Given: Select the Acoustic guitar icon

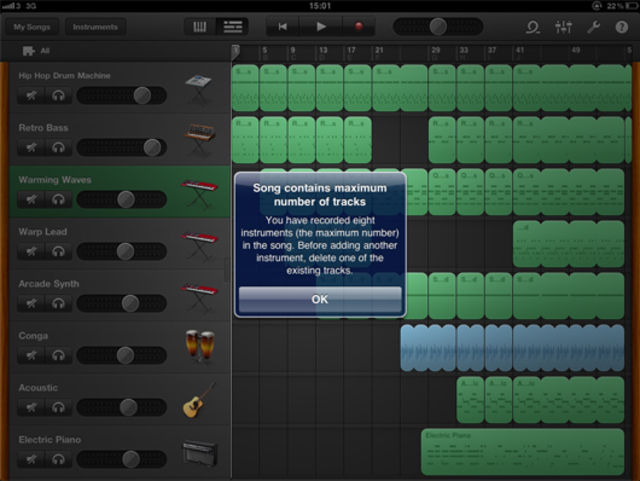Looking at the screenshot, I should 199,400.
